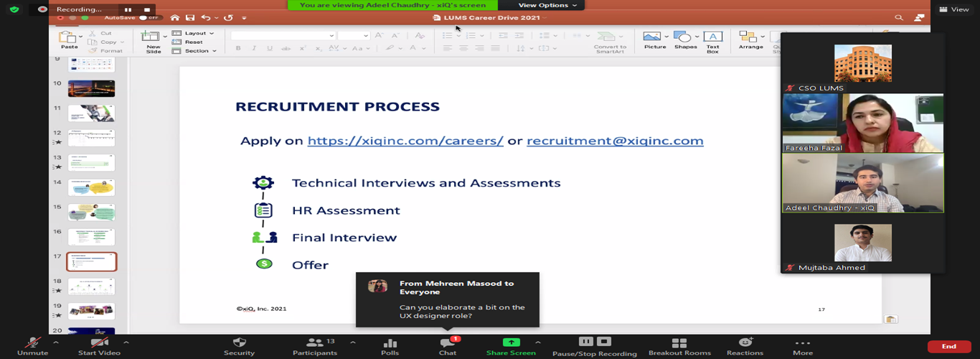
Task: Stop the recording from the top indicator
Action: (x=147, y=9)
